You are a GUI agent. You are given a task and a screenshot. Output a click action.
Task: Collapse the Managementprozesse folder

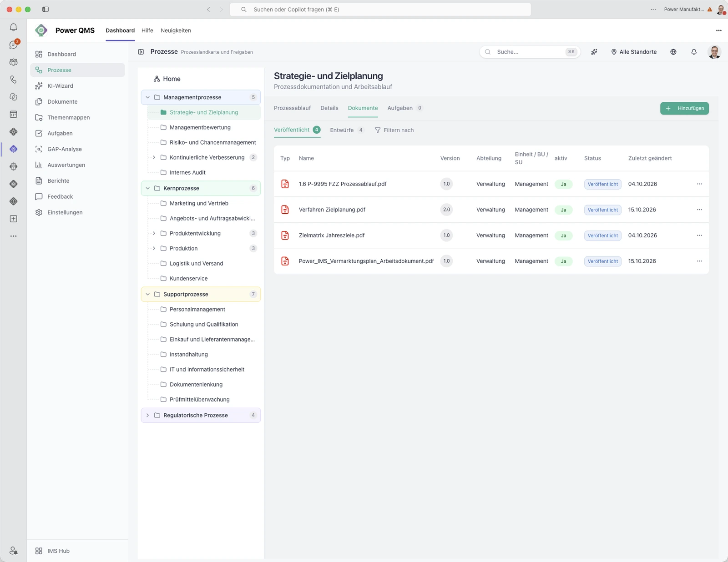tap(147, 97)
